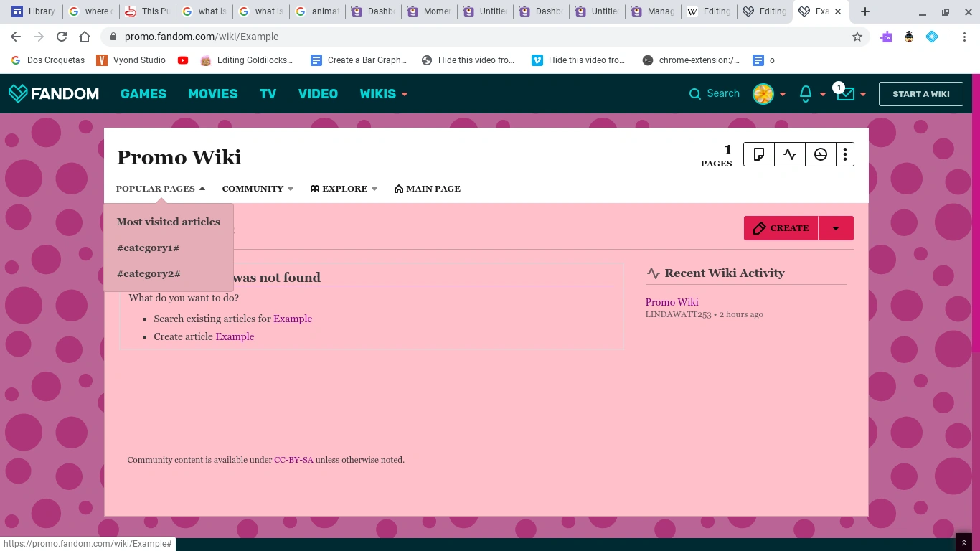Viewport: 980px width, 551px height.
Task: Close the active Exa tab
Action: click(x=838, y=11)
